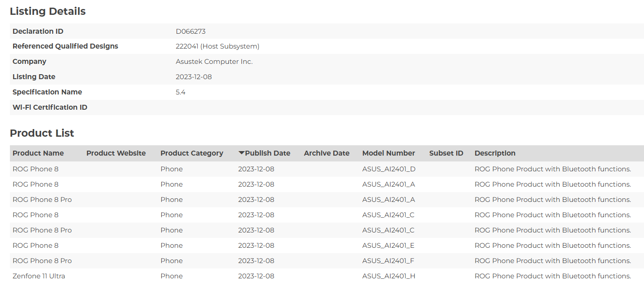Sort by the Product Category column header
644x295 pixels.
192,153
